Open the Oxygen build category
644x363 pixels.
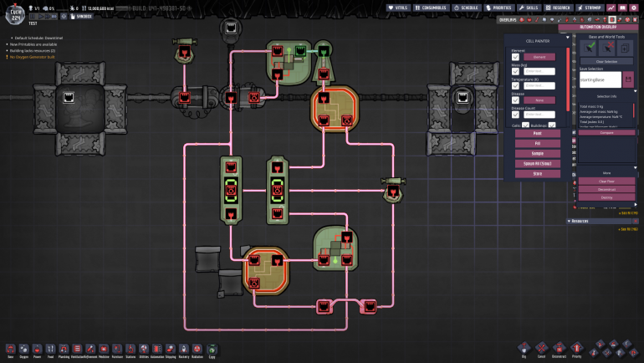coord(23,349)
